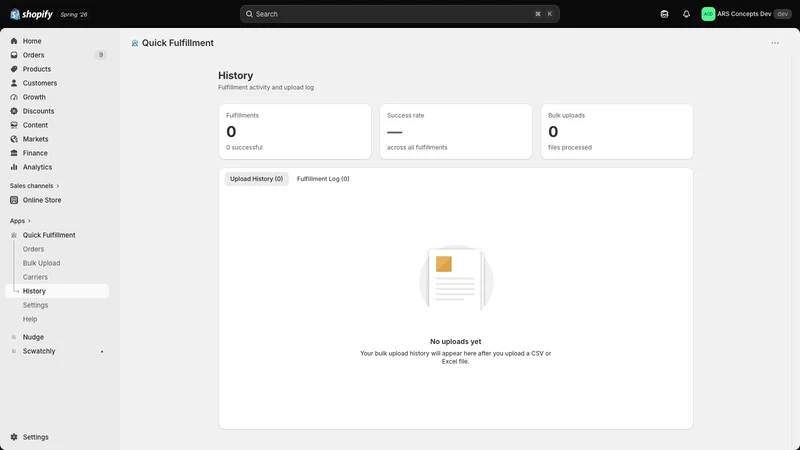The width and height of the screenshot is (800, 450).
Task: Go to Products page
Action: click(x=37, y=69)
